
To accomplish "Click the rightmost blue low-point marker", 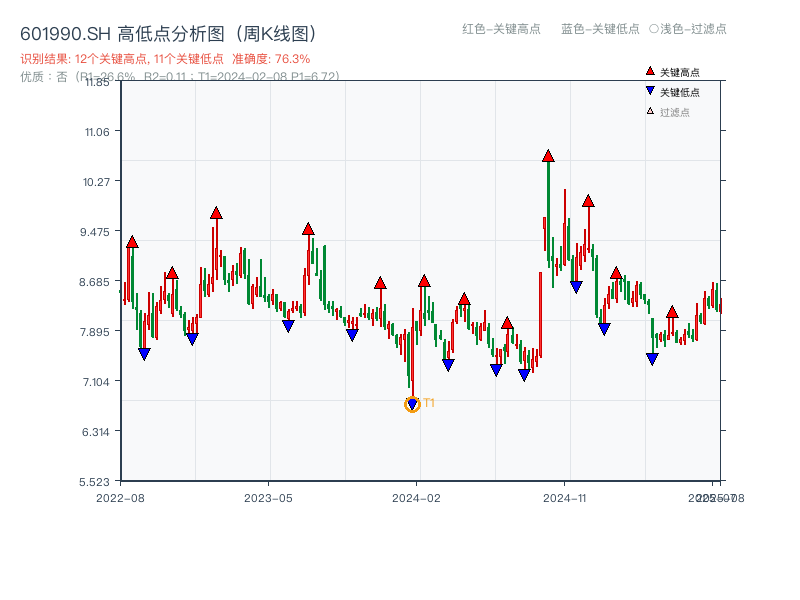I will [x=651, y=358].
